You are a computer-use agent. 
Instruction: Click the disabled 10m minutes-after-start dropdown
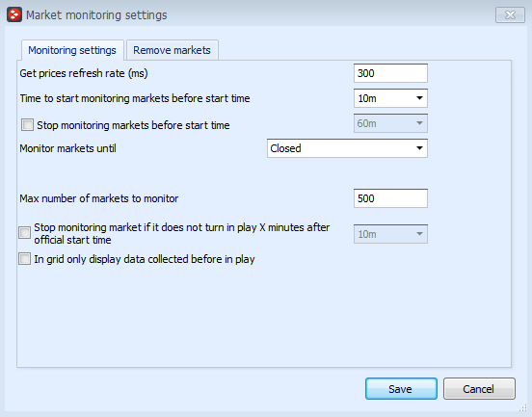[x=390, y=234]
